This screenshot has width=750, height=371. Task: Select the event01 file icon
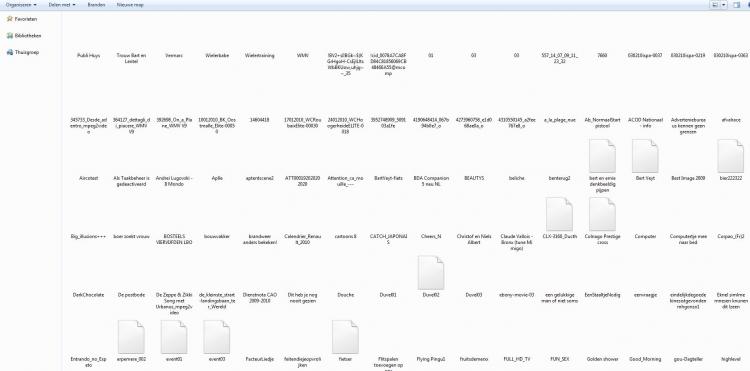click(x=174, y=337)
